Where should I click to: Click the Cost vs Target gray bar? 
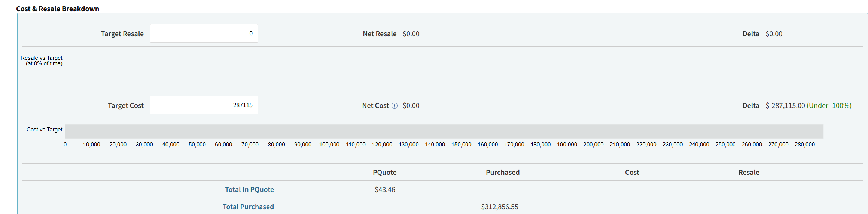coord(444,131)
